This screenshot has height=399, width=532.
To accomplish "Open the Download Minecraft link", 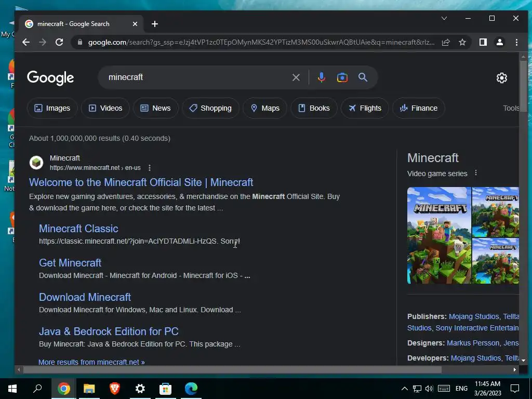I will (85, 297).
